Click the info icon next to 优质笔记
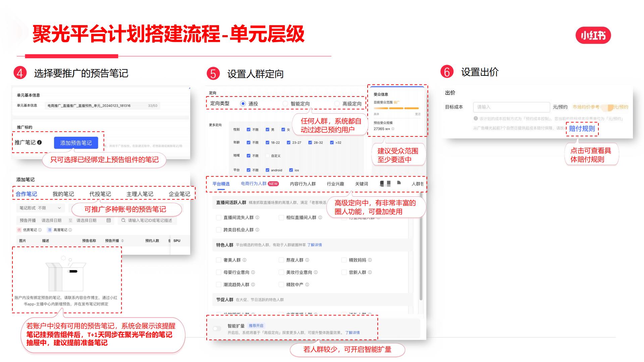The height and width of the screenshot is (362, 644). click(x=40, y=230)
